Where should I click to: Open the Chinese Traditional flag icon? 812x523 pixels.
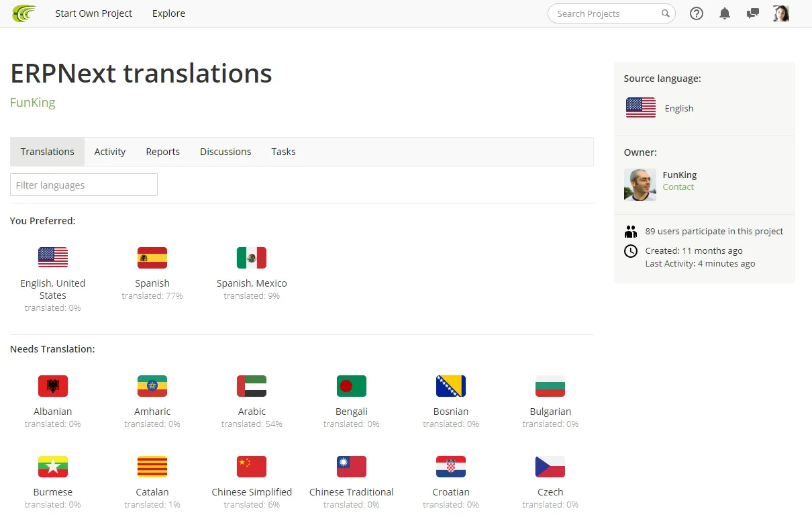click(x=352, y=467)
